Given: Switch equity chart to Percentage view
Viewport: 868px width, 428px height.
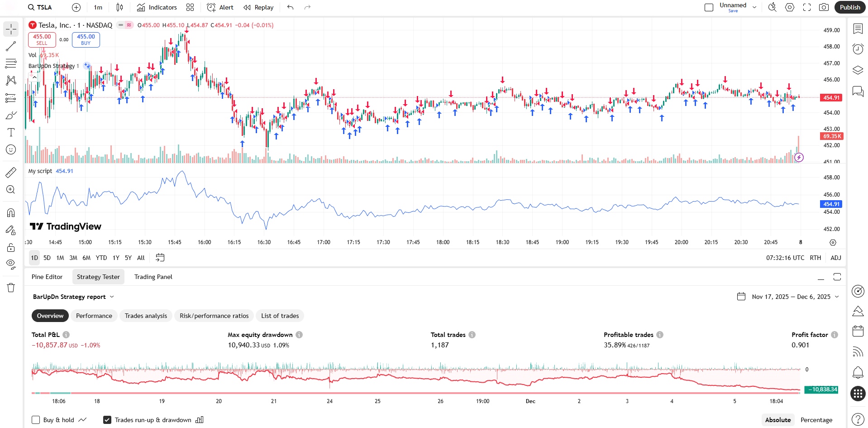Looking at the screenshot, I should (816, 420).
